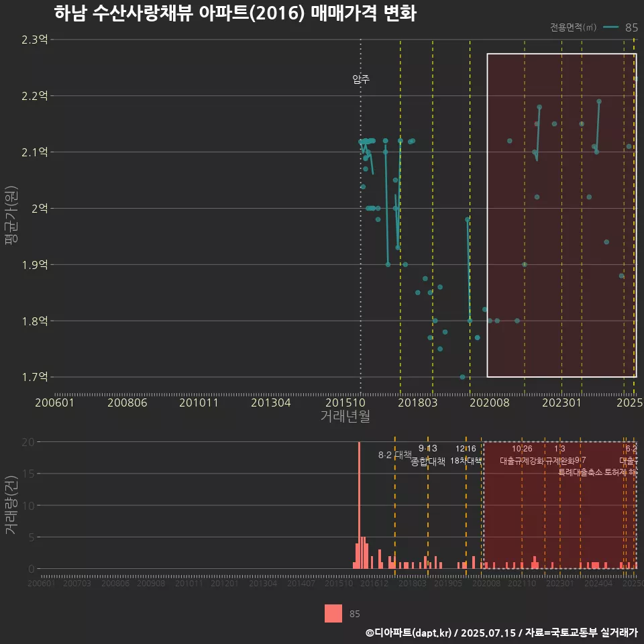
Task: Click the 1.8억 price axis label
Action: tap(34, 321)
